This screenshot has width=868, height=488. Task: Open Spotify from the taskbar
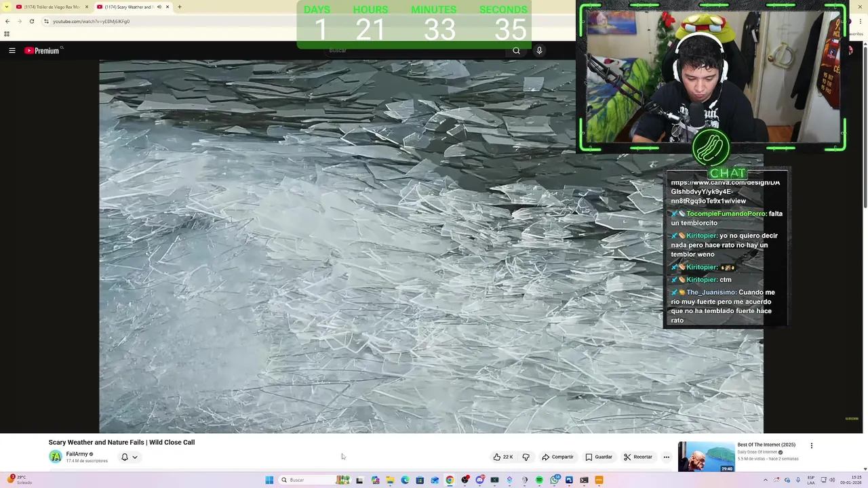pos(539,480)
